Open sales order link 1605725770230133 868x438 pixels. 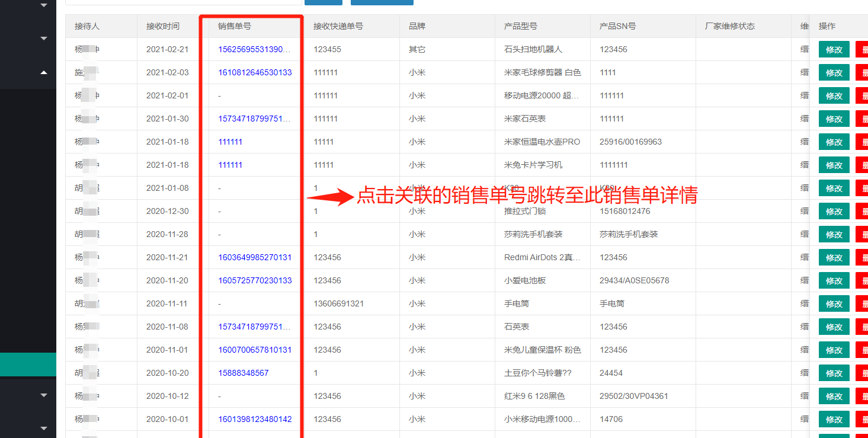point(255,280)
